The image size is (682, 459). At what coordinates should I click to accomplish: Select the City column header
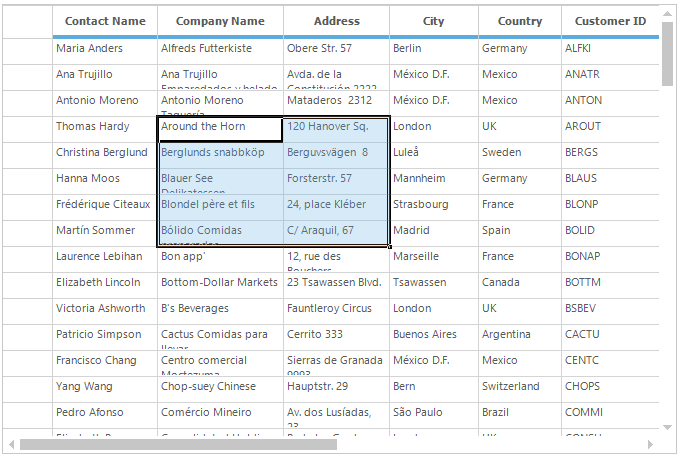[433, 21]
